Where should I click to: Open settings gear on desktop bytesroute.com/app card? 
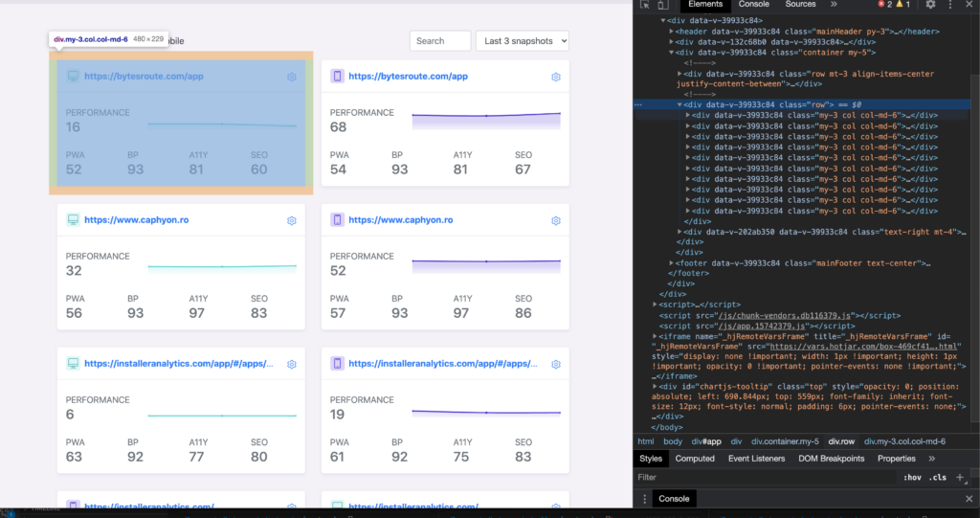tap(291, 77)
